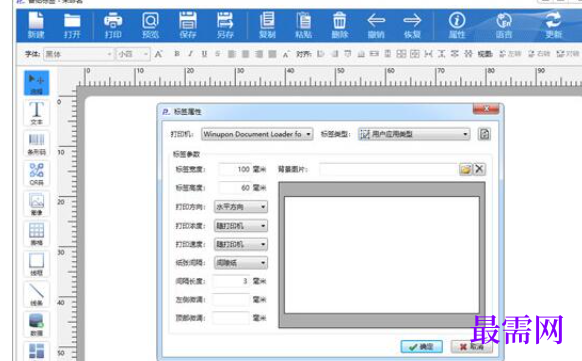
Task: Click the 左侧微调 left offset field
Action: pyautogui.click(x=231, y=299)
